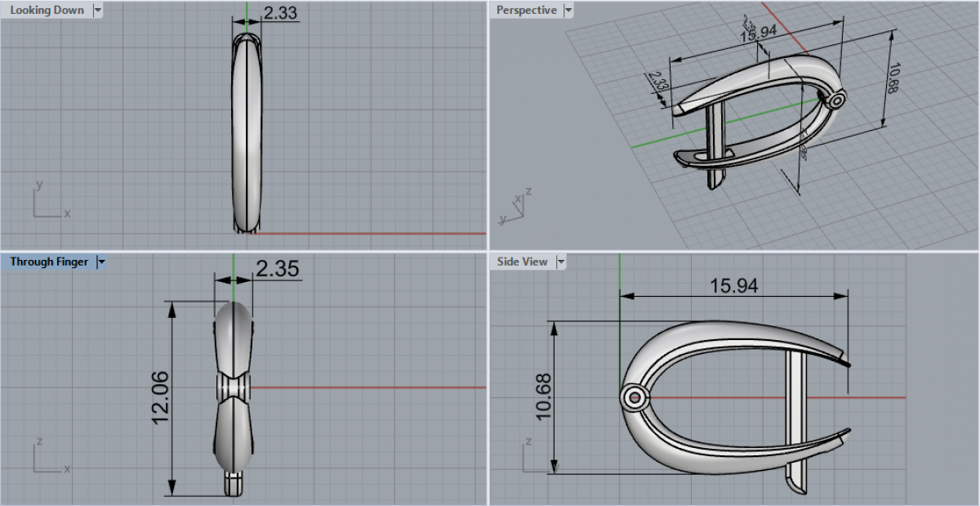
Task: Select the circular hinge in Side View
Action: pyautogui.click(x=633, y=398)
